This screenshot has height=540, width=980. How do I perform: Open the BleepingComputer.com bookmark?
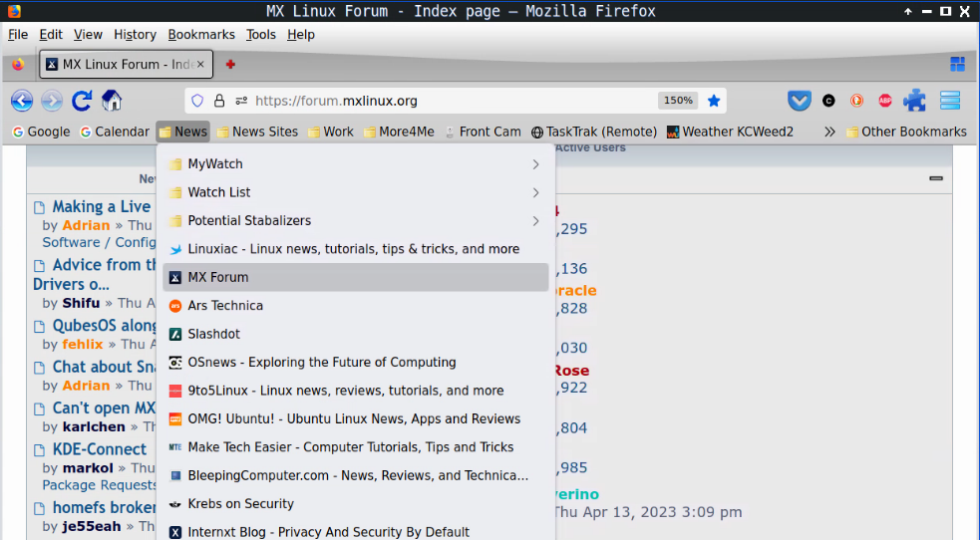click(356, 475)
